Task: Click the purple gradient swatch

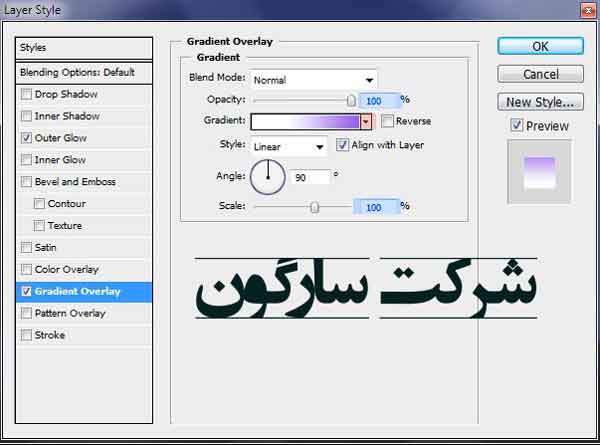Action: 305,121
